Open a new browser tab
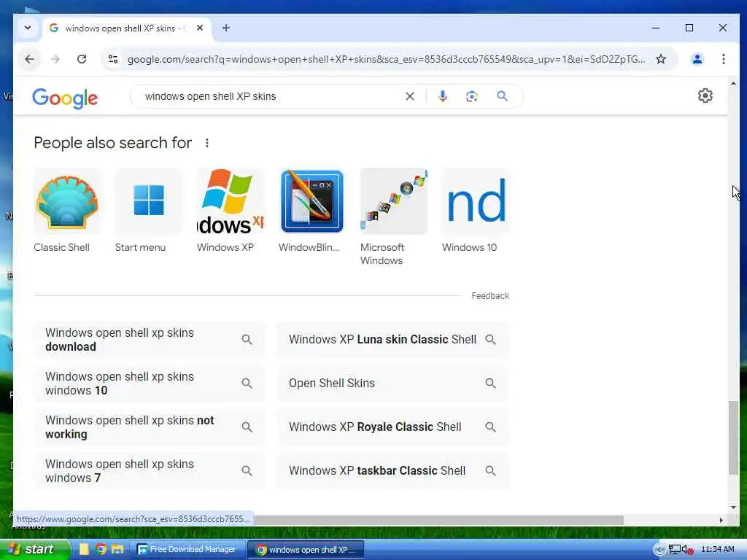Screen dimensions: 747x560 click(x=226, y=28)
